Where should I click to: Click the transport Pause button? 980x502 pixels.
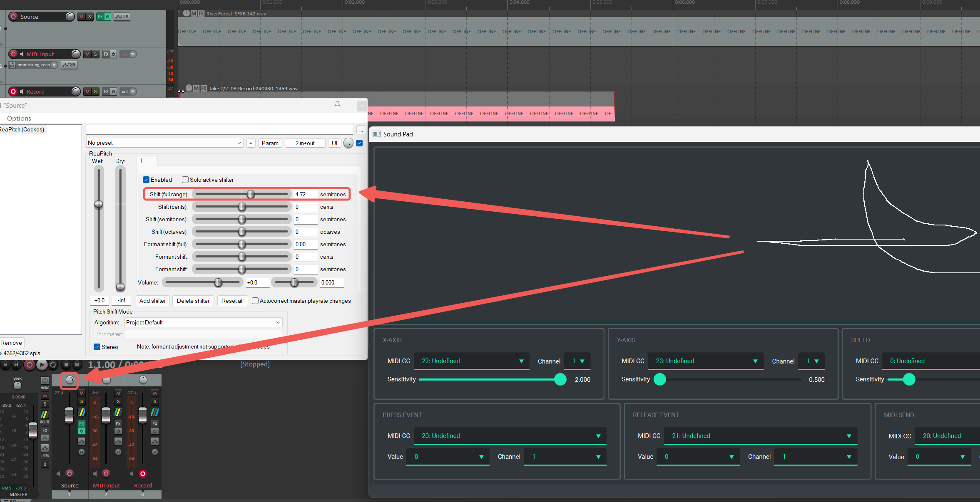77,365
